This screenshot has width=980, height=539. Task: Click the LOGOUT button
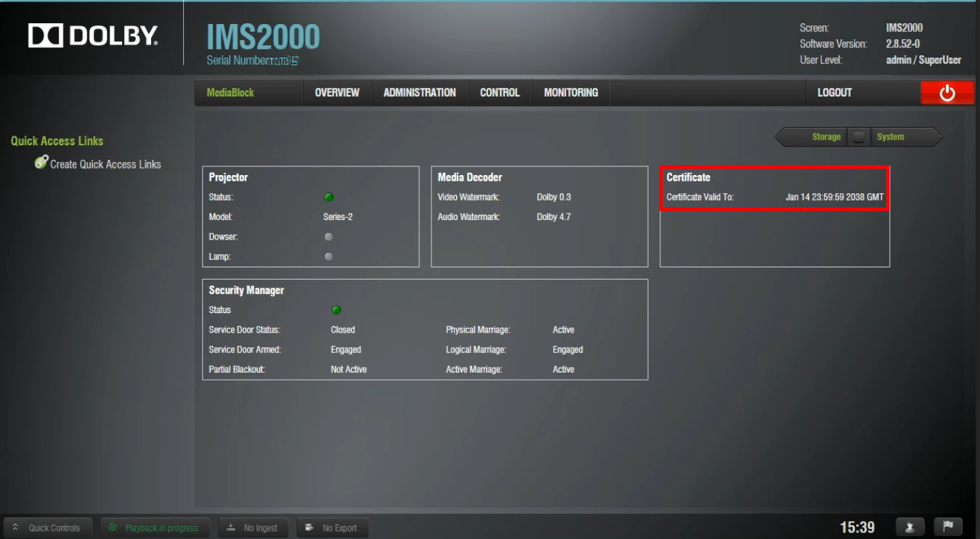834,93
